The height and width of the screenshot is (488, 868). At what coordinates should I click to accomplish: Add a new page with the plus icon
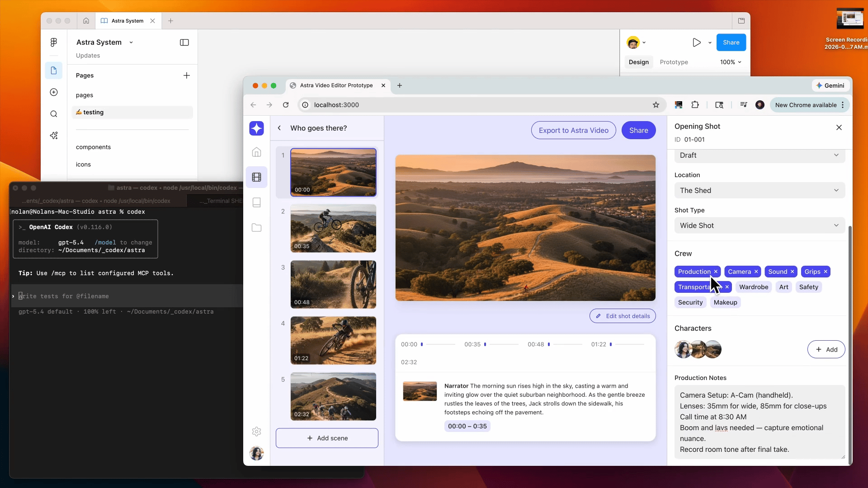(x=186, y=75)
